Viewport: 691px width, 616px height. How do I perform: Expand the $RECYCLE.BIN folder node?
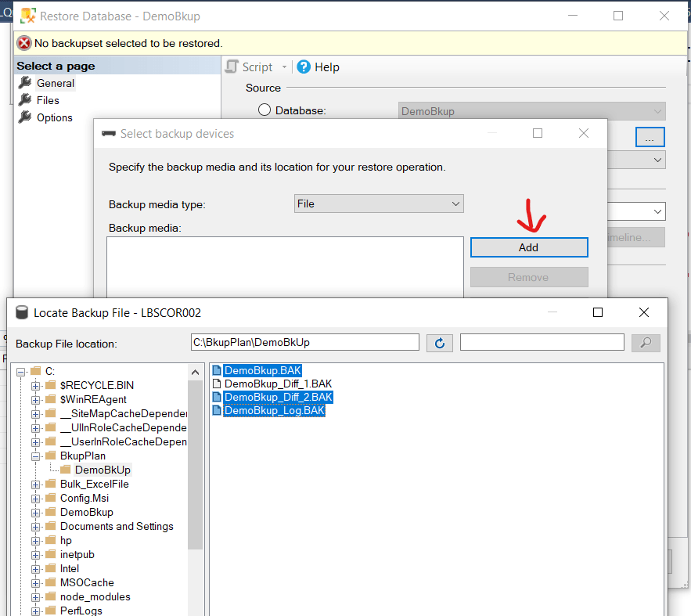point(35,385)
